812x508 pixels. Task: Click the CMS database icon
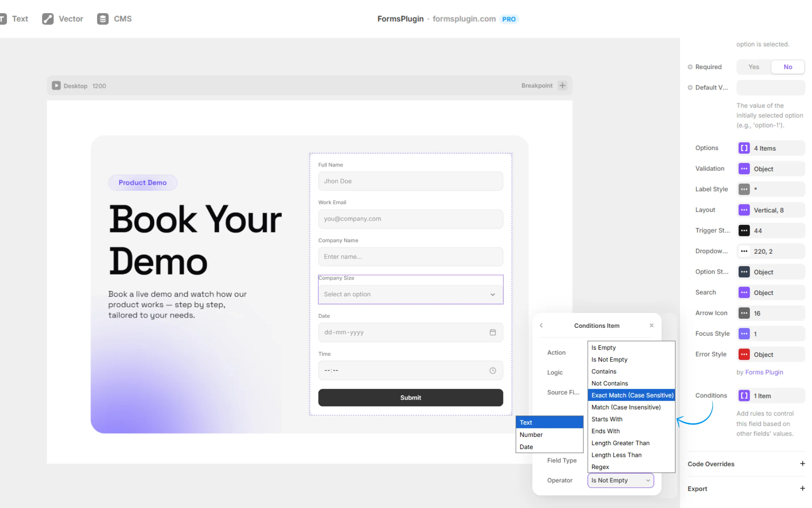[x=103, y=19]
